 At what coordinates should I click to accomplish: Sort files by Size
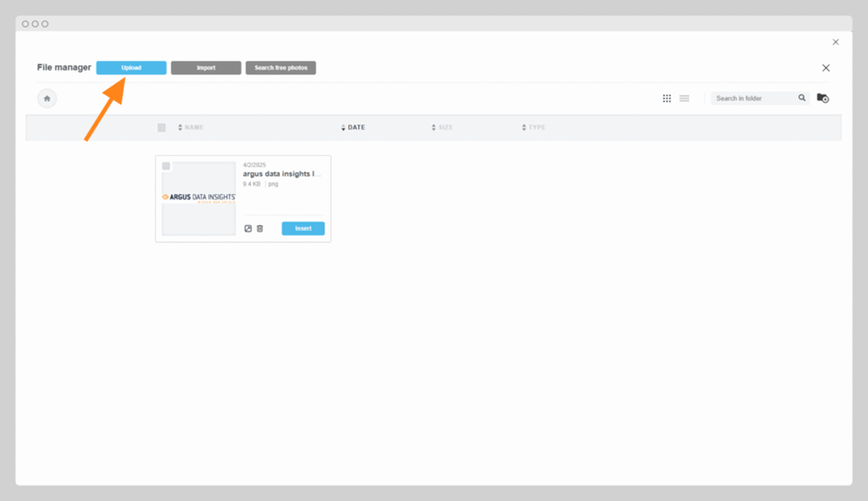point(444,128)
